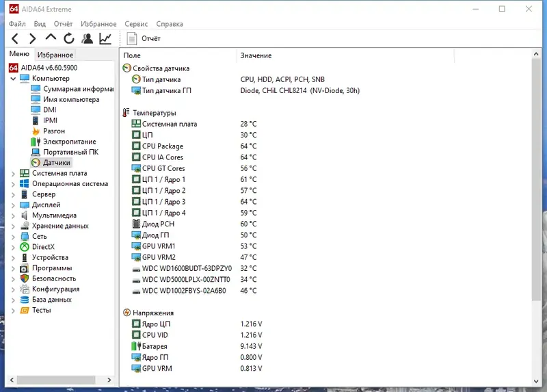Screen dimensions: 547x392
Task: Click the scroll down arrow in report pane
Action: coord(536,381)
